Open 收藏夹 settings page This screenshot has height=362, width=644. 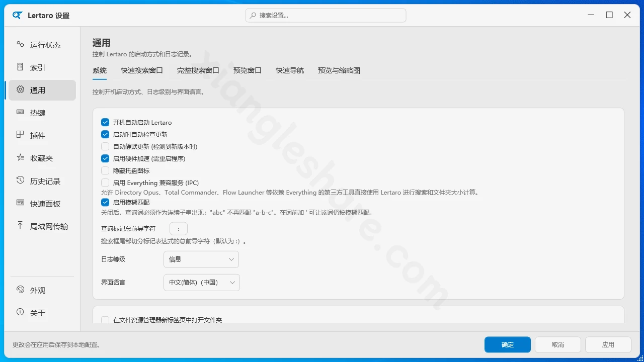(42, 158)
